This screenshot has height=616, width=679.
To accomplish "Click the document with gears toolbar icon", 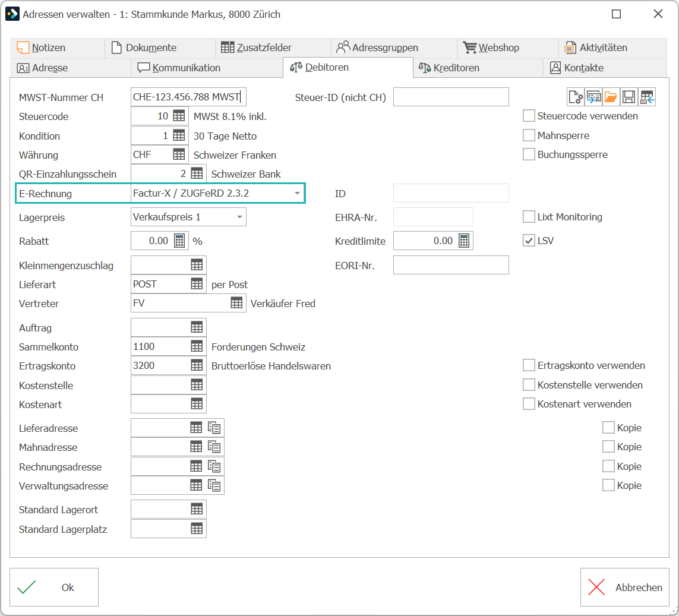I will coord(576,97).
